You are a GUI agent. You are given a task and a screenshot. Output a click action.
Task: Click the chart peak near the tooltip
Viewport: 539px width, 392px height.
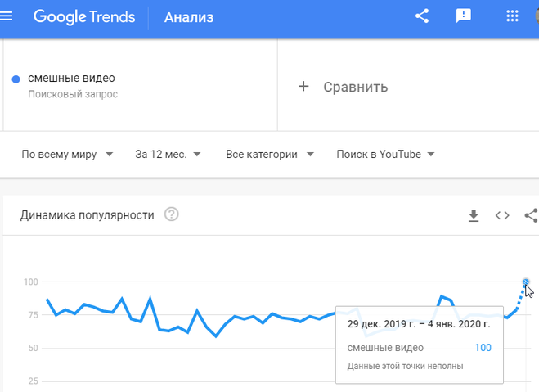click(x=442, y=296)
